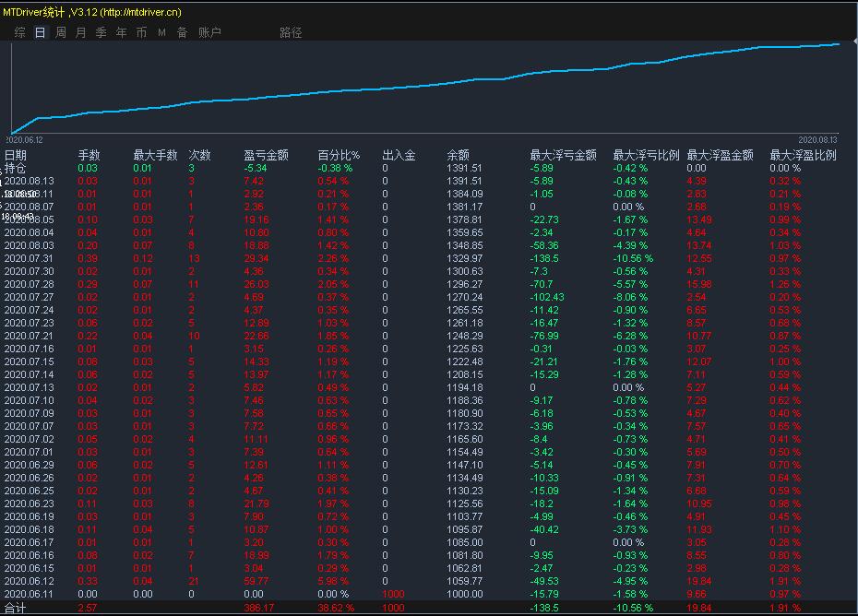This screenshot has height=616, width=858.
Task: Click the deposit 1000 in the 2020.06.11 row
Action: tap(393, 594)
